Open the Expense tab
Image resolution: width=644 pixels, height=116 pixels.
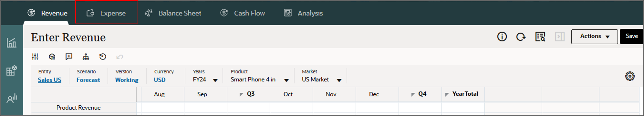pyautogui.click(x=106, y=13)
